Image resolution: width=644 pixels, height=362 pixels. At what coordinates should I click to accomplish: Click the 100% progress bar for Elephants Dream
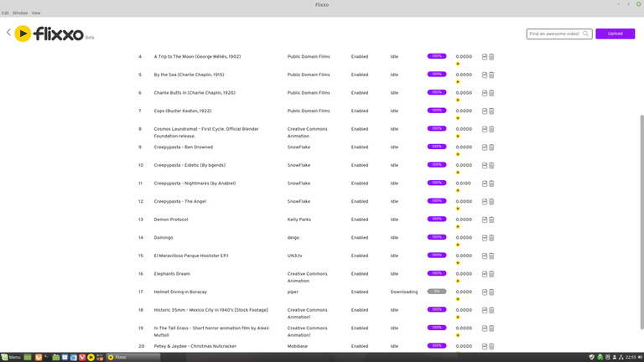coord(437,273)
